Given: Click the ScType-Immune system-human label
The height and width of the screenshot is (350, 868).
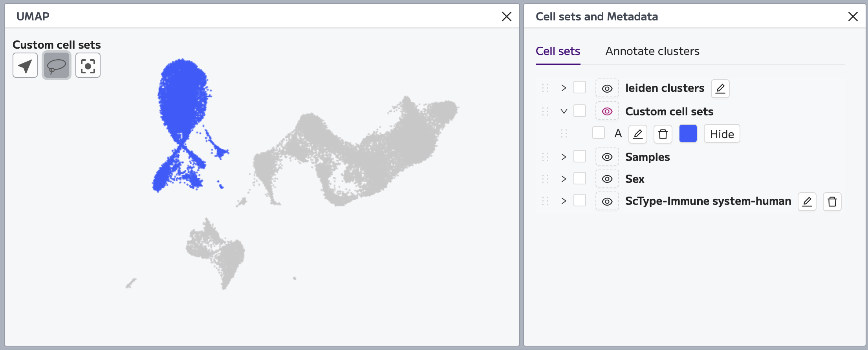Looking at the screenshot, I should pyautogui.click(x=708, y=201).
